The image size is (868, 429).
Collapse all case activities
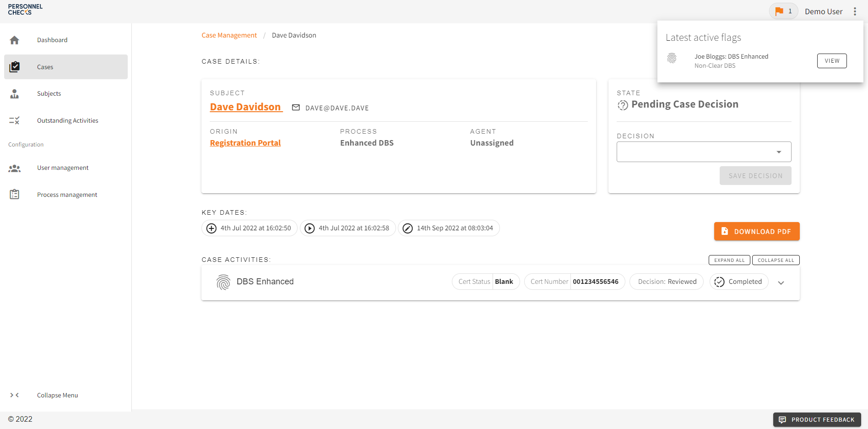pos(776,260)
